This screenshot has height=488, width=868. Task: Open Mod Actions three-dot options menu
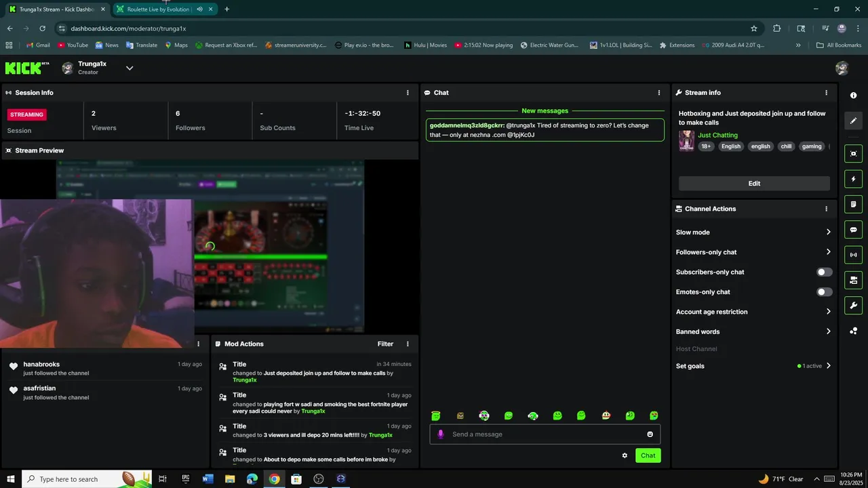click(x=408, y=344)
